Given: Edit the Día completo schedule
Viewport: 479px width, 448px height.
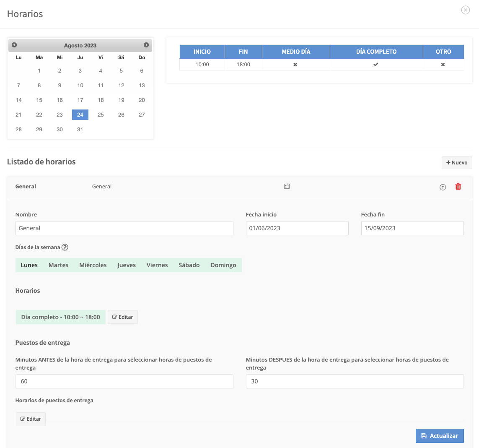Looking at the screenshot, I should (x=122, y=317).
